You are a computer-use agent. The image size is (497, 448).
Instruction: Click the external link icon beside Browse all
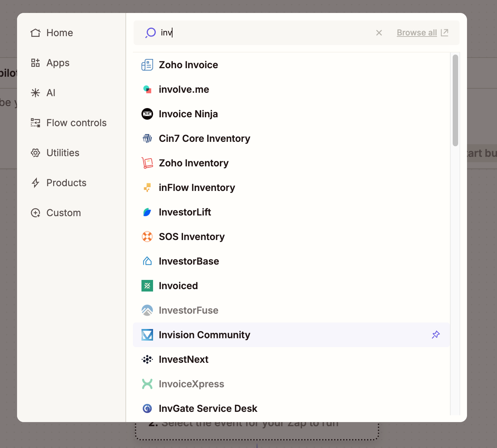(x=445, y=33)
